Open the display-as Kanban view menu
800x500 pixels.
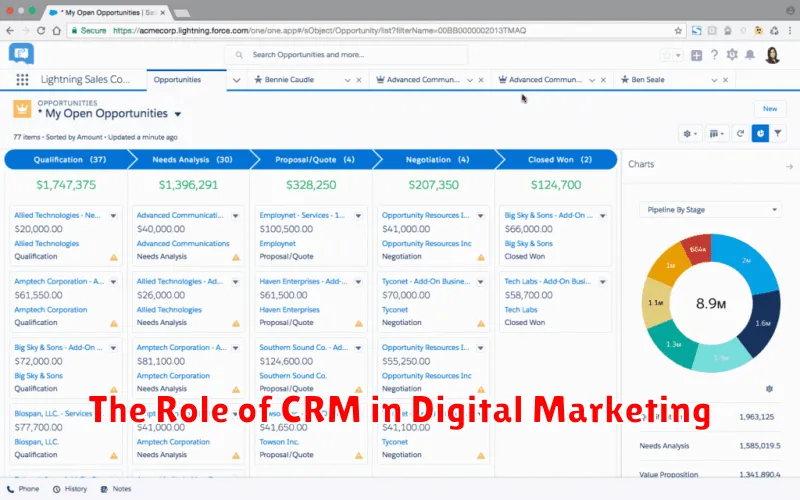716,134
